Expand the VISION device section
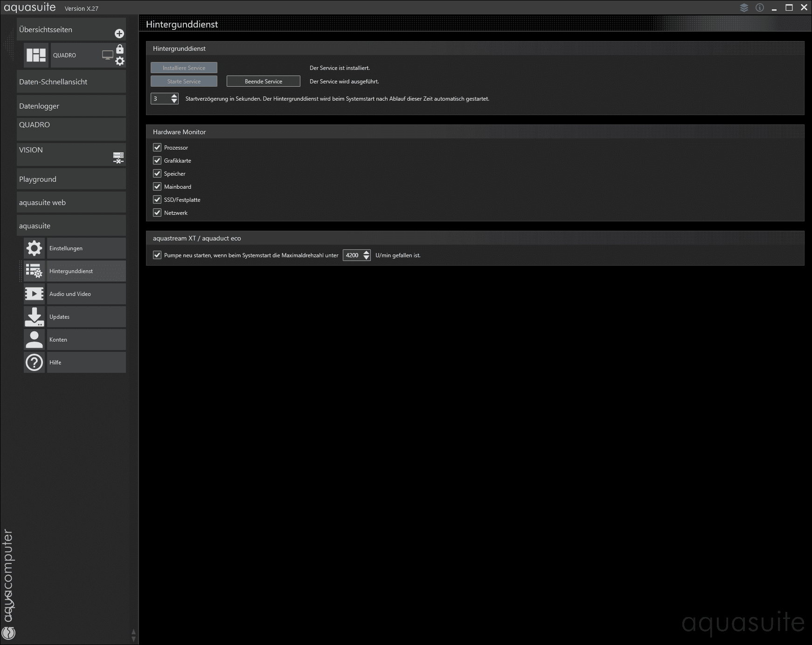812x645 pixels. tap(71, 154)
